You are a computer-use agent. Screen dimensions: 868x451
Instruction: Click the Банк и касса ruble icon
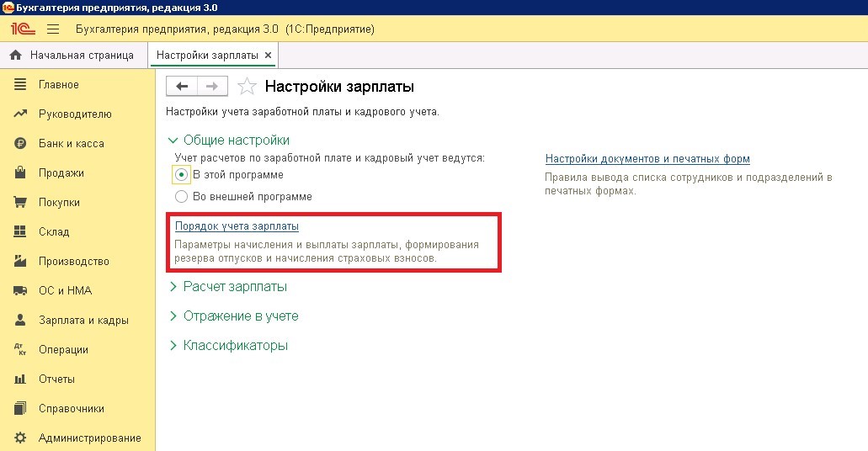[x=20, y=143]
